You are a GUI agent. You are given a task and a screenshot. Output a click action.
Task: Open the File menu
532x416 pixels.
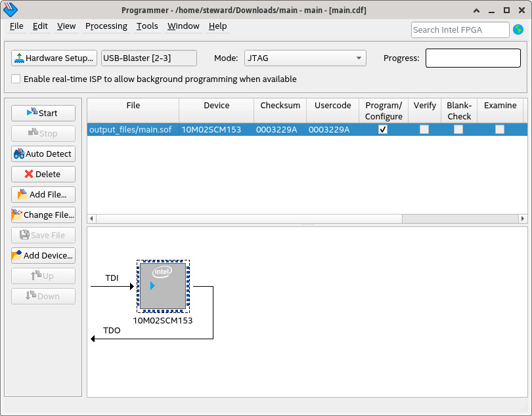pos(16,26)
